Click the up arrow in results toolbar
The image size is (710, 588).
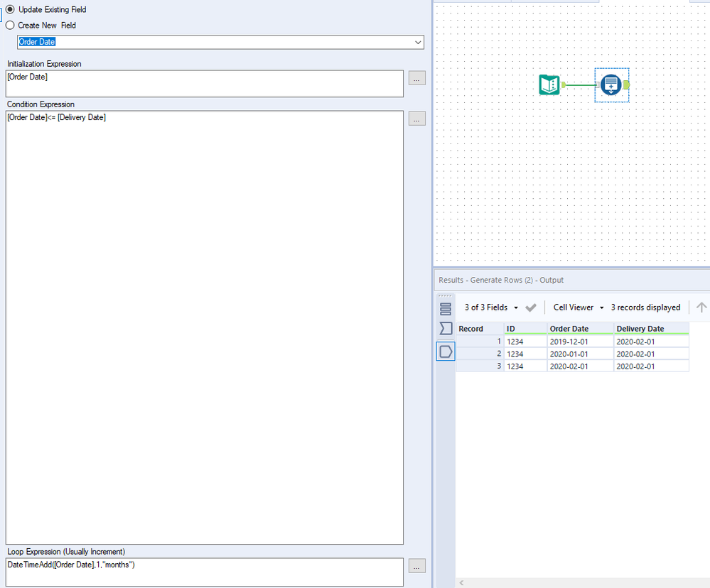point(701,307)
